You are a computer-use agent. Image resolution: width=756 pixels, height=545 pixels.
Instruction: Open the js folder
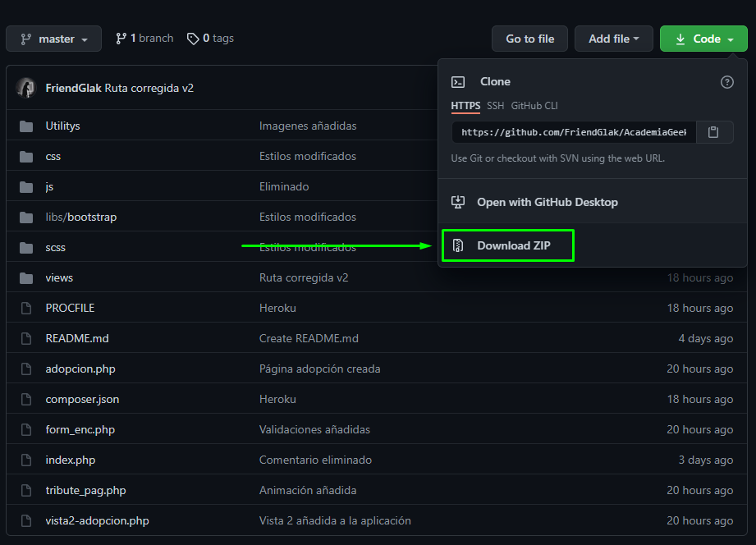[x=49, y=186]
